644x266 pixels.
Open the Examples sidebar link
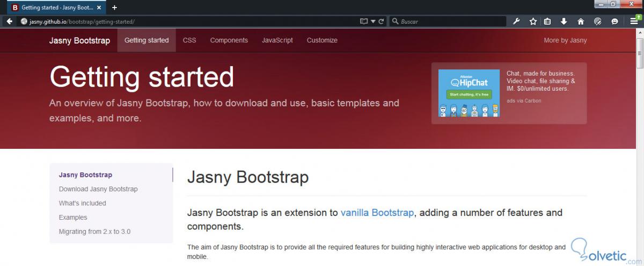click(x=73, y=218)
